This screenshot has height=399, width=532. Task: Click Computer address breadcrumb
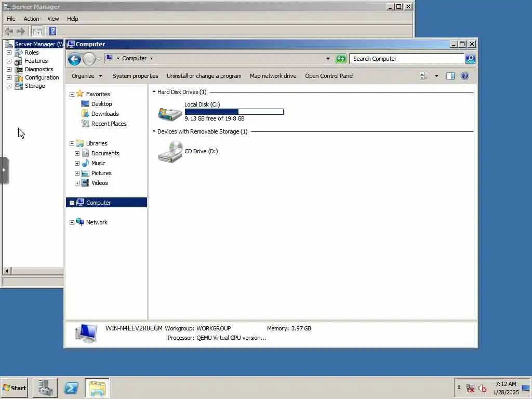click(x=135, y=58)
